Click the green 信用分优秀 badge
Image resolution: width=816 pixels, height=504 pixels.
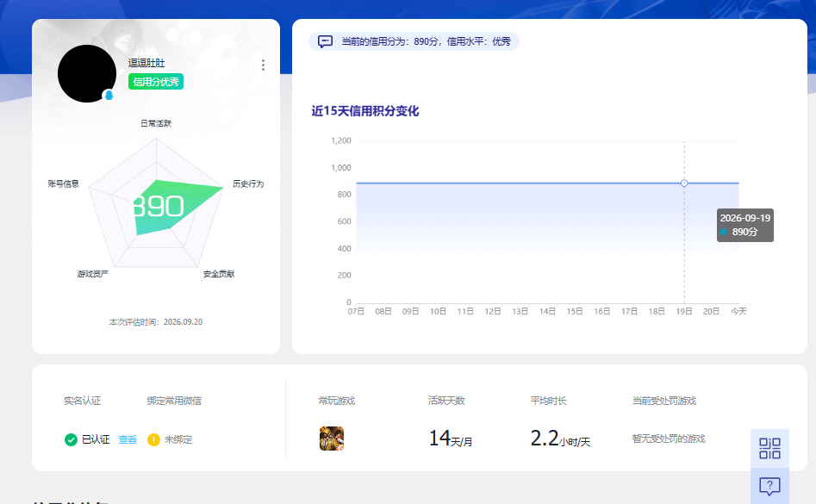tap(156, 82)
